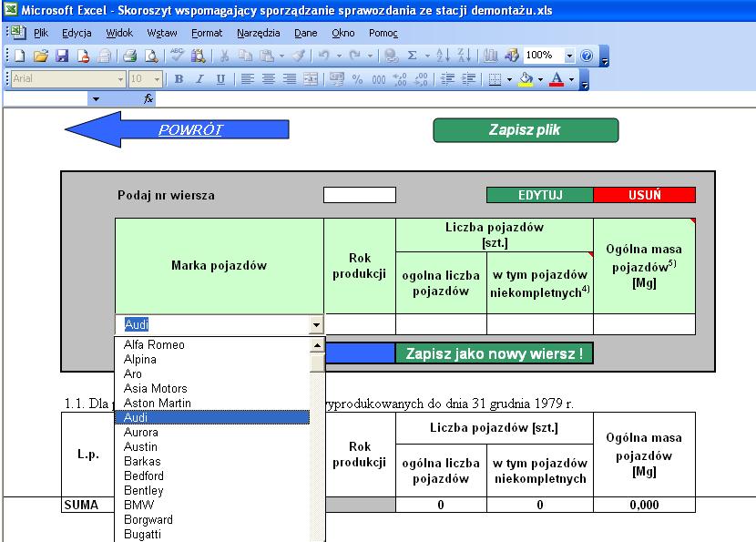Save the file with floppy disk icon
The image size is (756, 542).
62,56
